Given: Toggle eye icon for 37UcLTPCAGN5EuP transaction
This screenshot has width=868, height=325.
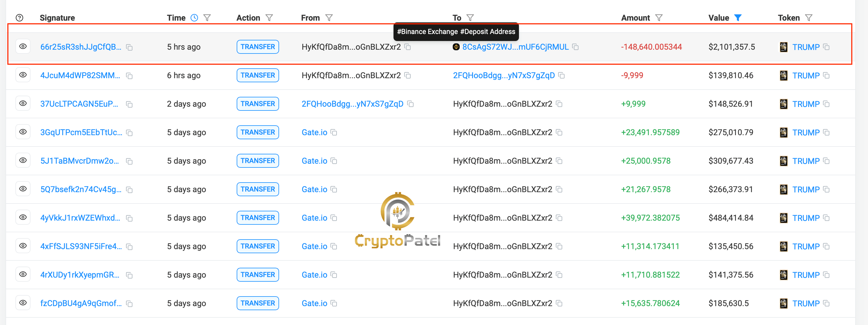Looking at the screenshot, I should pyautogui.click(x=23, y=103).
